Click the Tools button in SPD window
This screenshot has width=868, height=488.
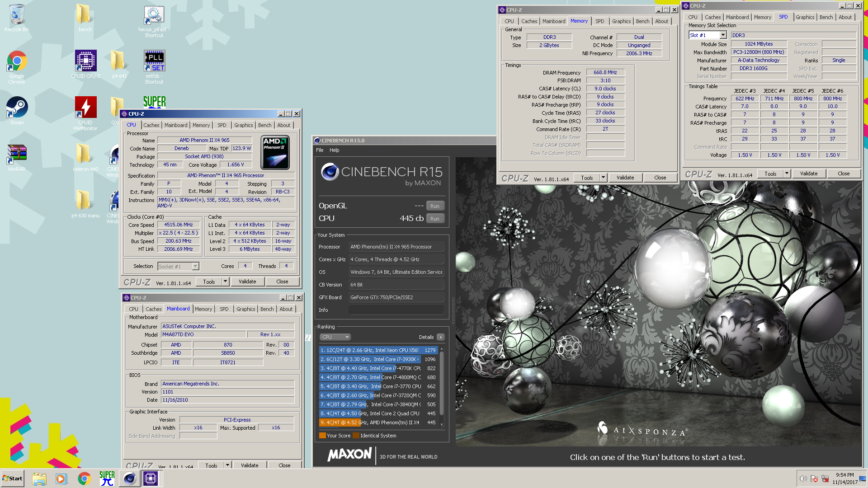[770, 174]
